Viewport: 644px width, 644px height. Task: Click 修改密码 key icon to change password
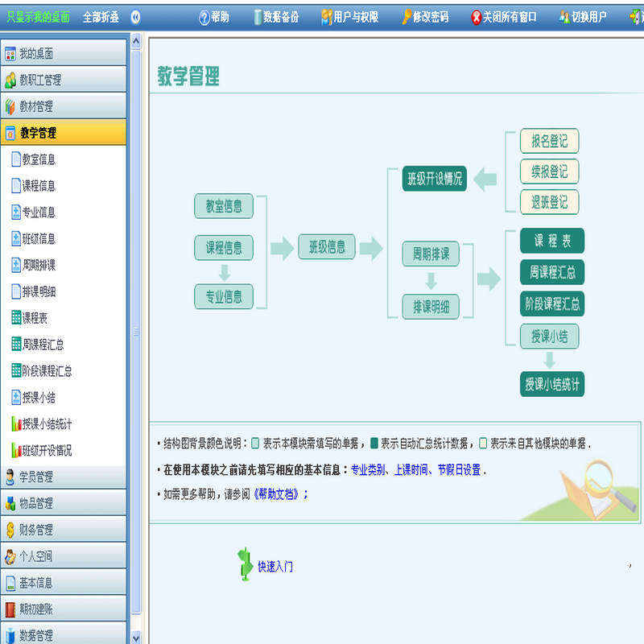407,17
